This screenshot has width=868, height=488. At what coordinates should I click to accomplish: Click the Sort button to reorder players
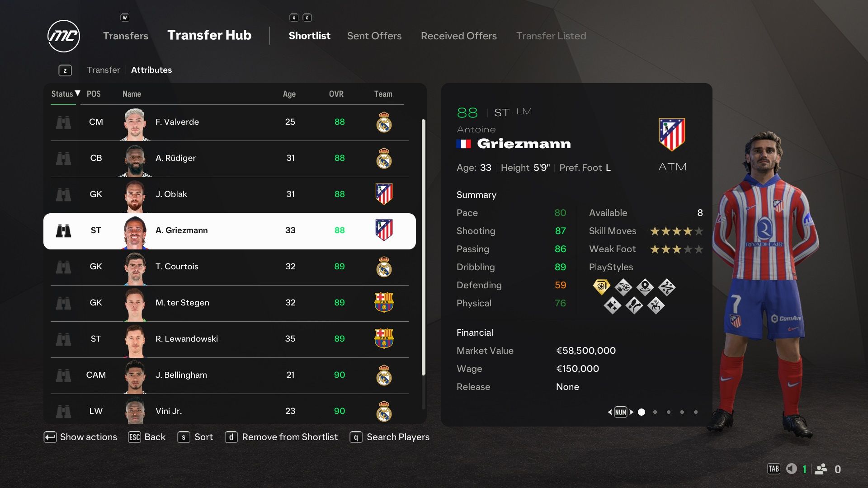point(204,437)
